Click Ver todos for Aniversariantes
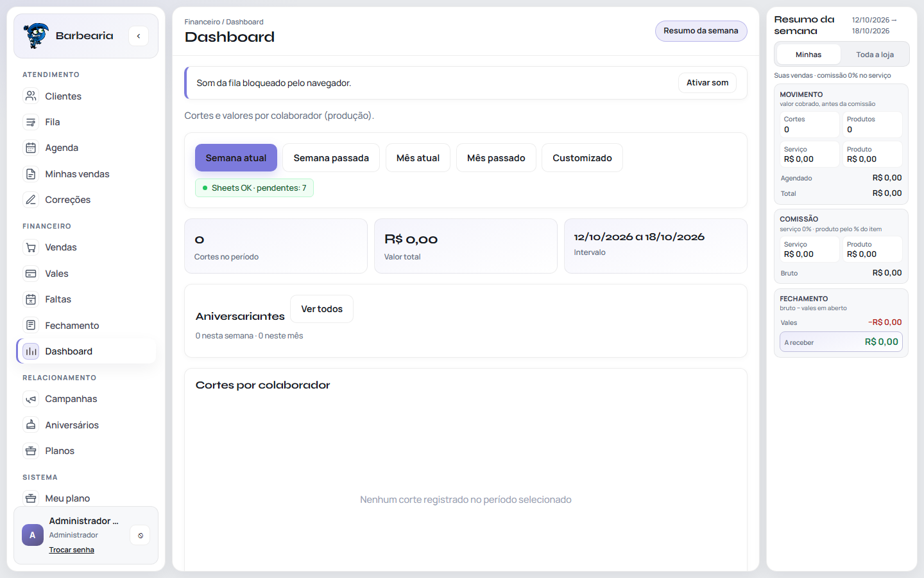This screenshot has height=578, width=924. click(x=321, y=309)
